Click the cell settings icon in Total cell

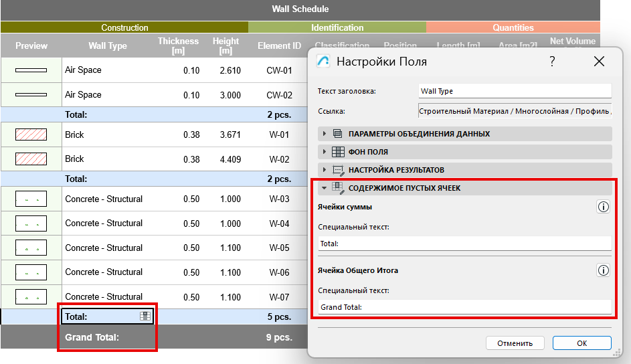(x=145, y=316)
